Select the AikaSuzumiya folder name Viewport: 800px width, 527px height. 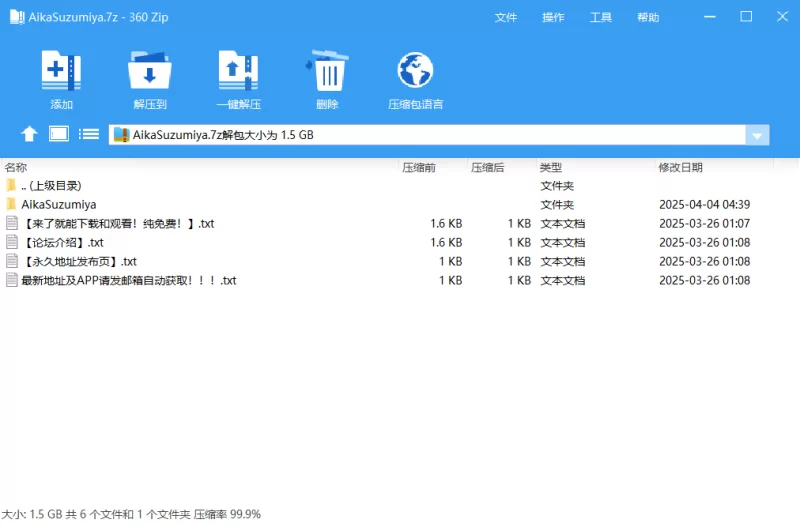coord(59,205)
